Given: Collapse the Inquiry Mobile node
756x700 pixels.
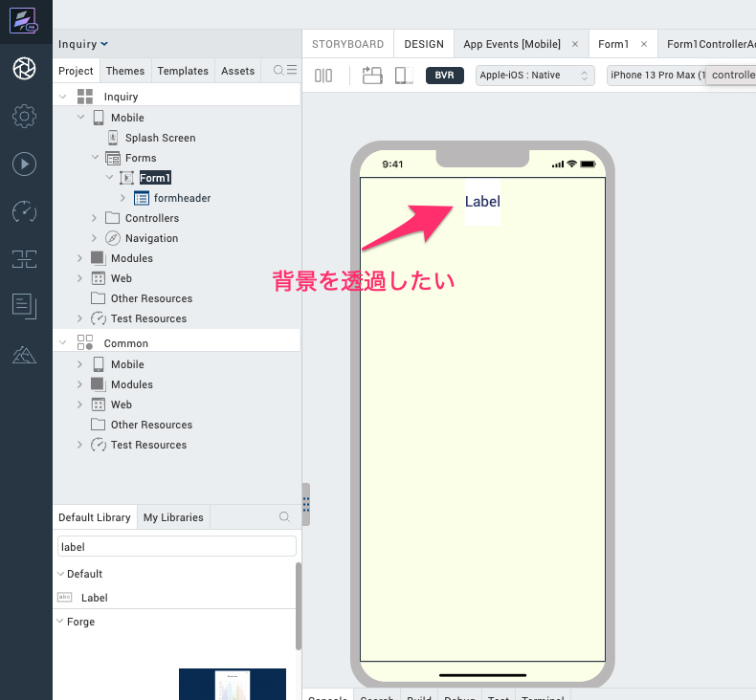Looking at the screenshot, I should click(80, 117).
